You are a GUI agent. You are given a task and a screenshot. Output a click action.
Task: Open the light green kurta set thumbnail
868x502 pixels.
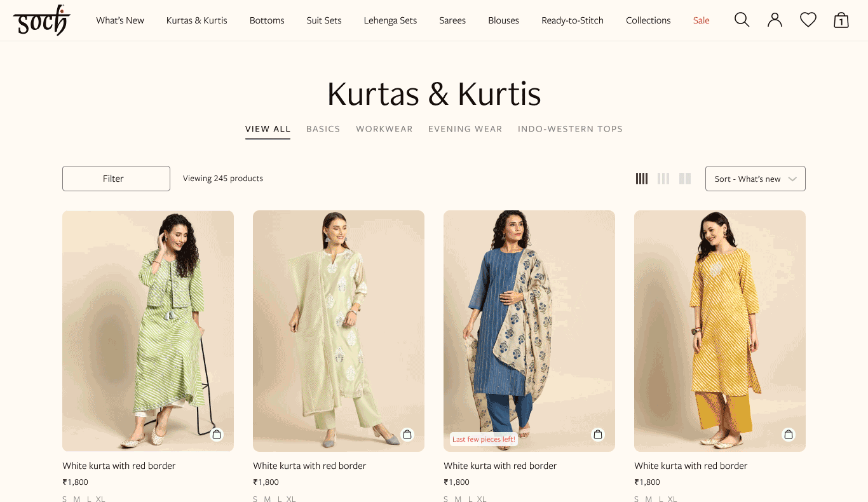[x=339, y=331]
